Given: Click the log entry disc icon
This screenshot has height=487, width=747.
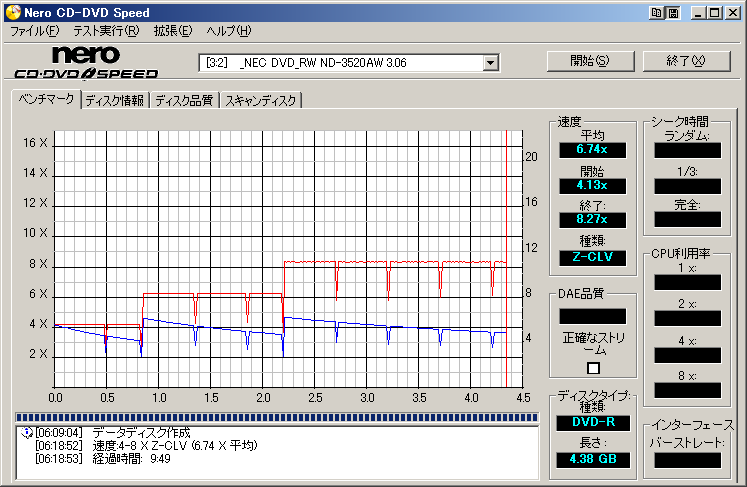Looking at the screenshot, I should pos(25,432).
